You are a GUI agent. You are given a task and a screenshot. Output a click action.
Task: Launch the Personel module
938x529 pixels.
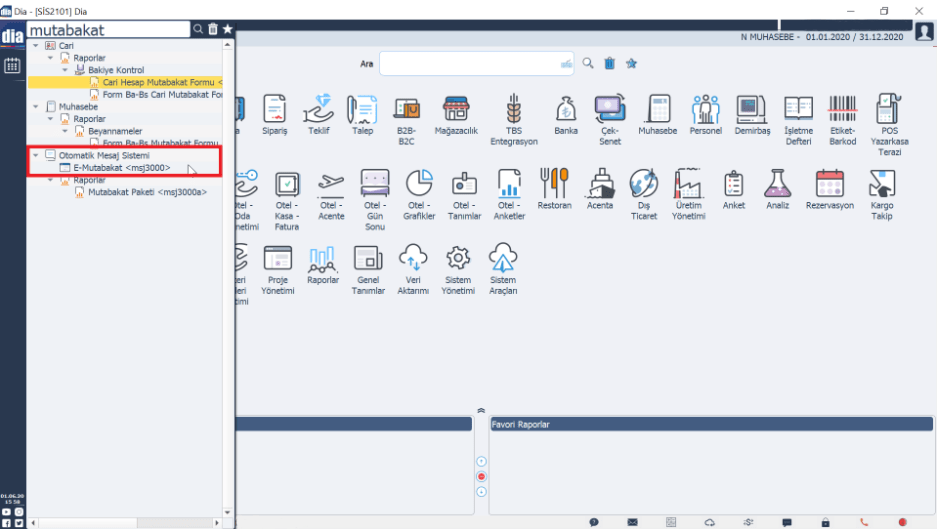pyautogui.click(x=705, y=110)
